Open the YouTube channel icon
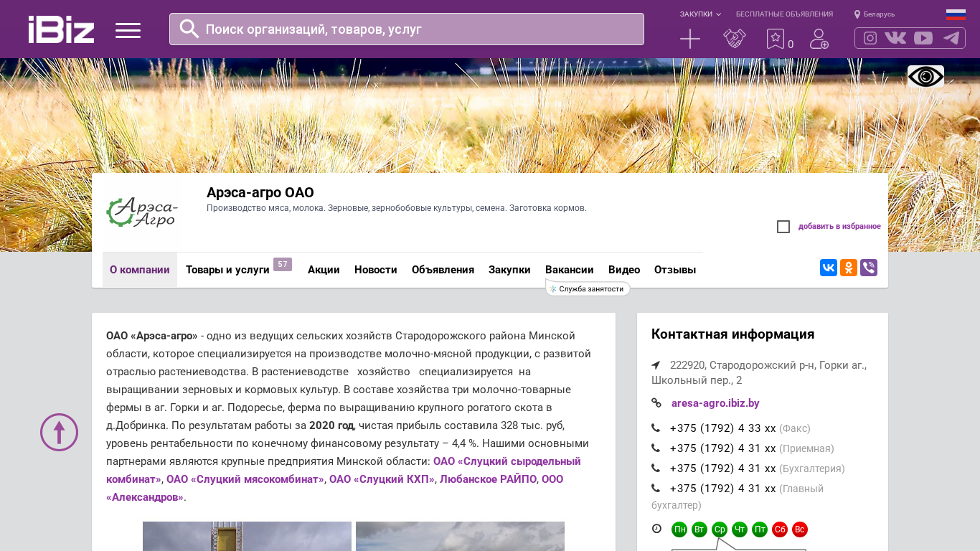Viewport: 980px width, 551px height. point(923,38)
